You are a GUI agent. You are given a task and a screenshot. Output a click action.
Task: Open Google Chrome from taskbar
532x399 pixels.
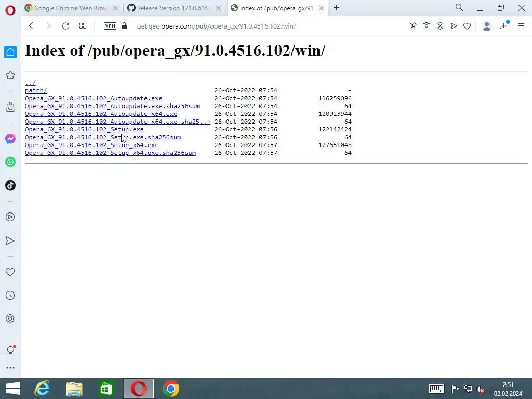click(171, 389)
